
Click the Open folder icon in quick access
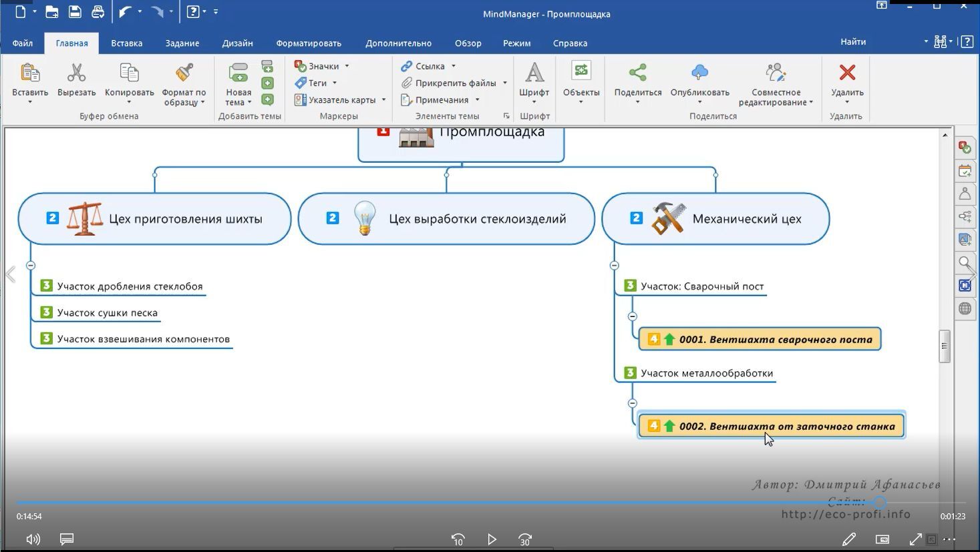[x=51, y=11]
